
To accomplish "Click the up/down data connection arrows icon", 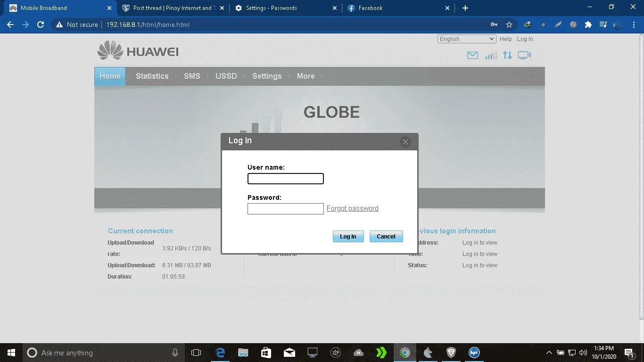I will (507, 56).
